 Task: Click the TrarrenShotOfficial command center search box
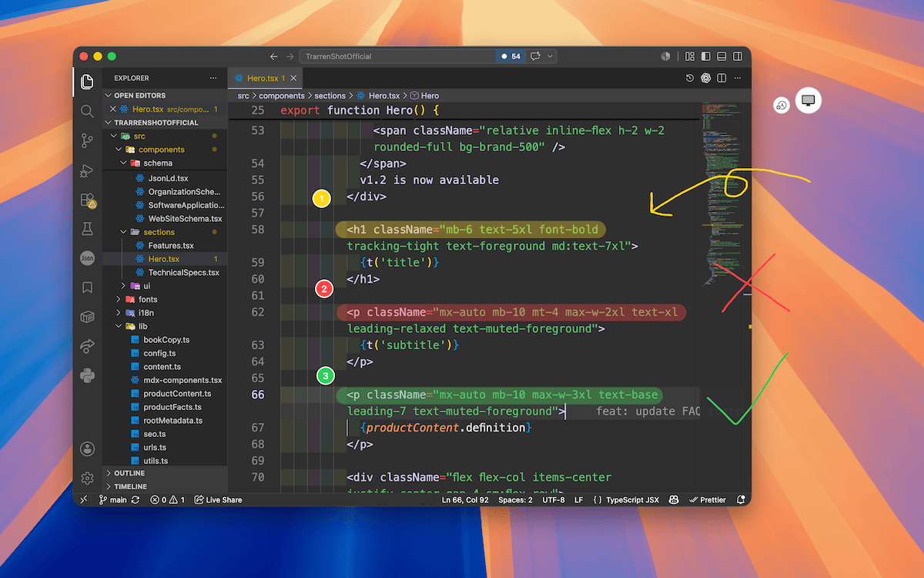point(399,56)
